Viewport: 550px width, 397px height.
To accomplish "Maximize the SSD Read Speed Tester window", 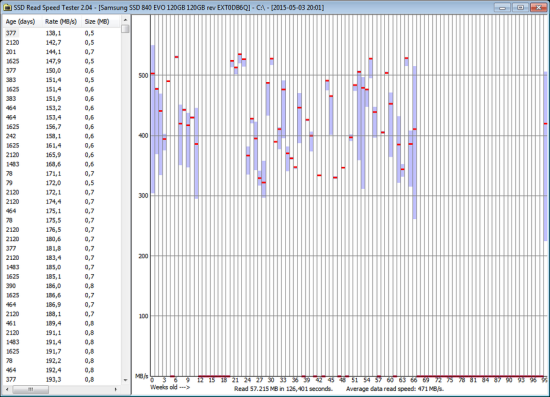I will [x=520, y=7].
